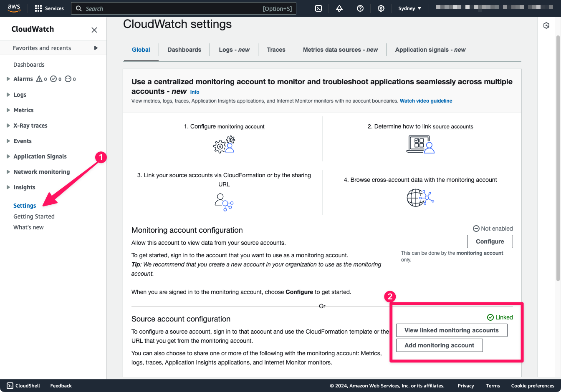The height and width of the screenshot is (392, 561).
Task: Open the Metrics data sources tab
Action: click(340, 50)
